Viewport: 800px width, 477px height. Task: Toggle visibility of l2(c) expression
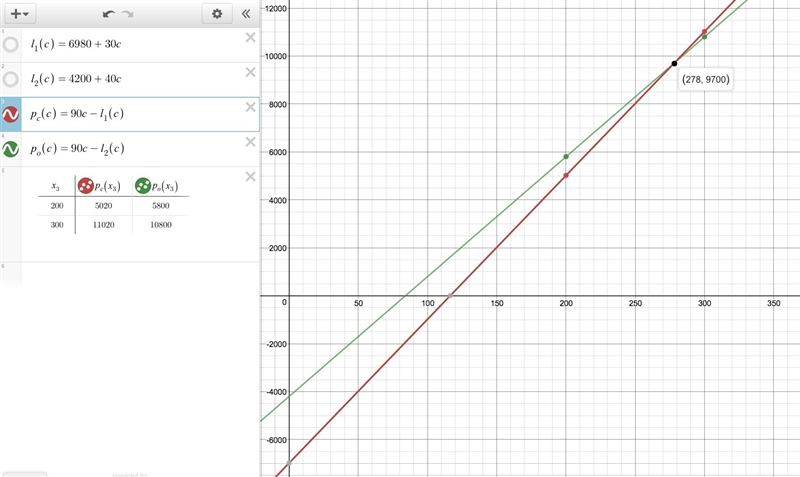point(11,79)
